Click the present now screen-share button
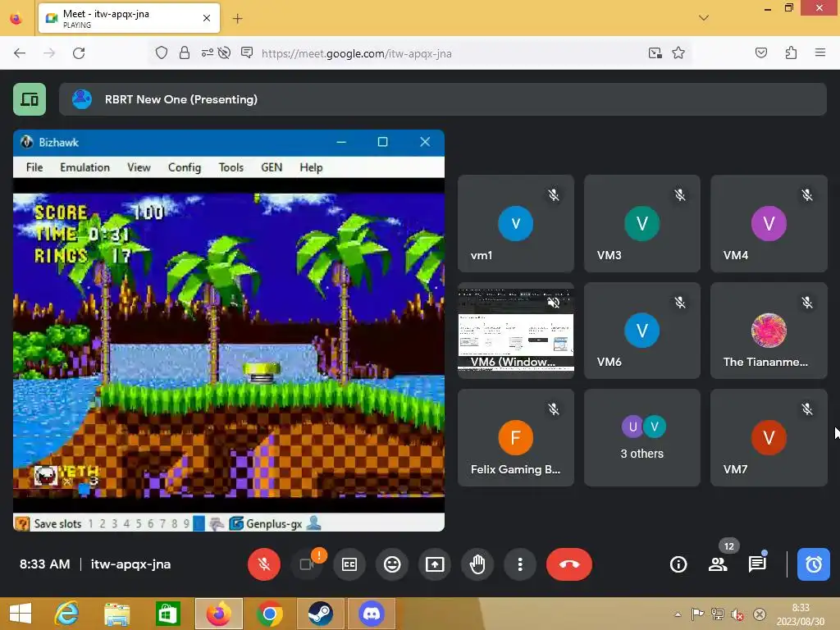 point(435,564)
